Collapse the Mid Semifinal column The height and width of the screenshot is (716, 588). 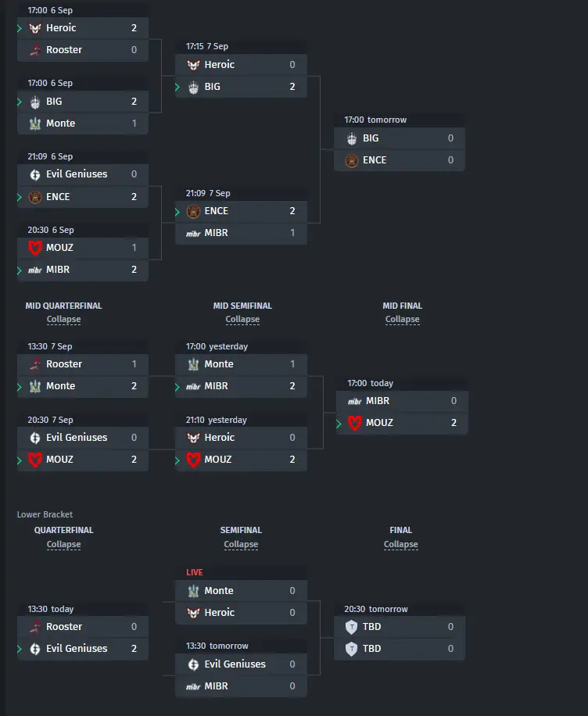tap(242, 319)
